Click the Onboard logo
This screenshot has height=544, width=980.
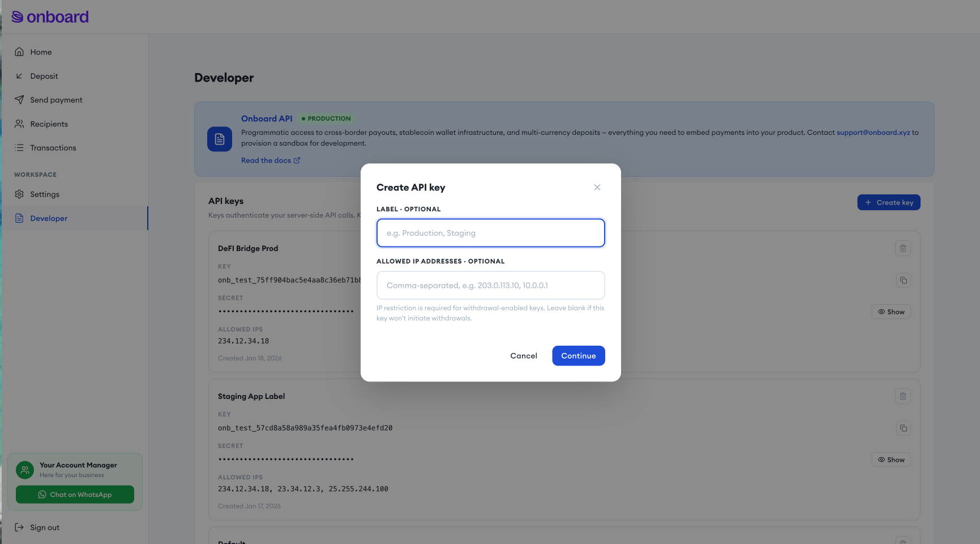50,17
